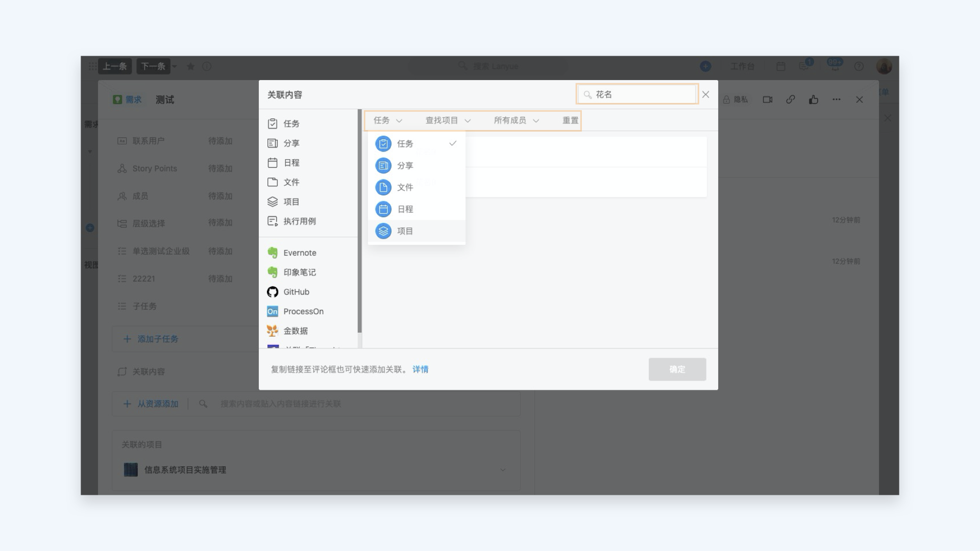Expand the 所有成员 filter dropdown
This screenshot has width=980, height=551.
point(517,120)
